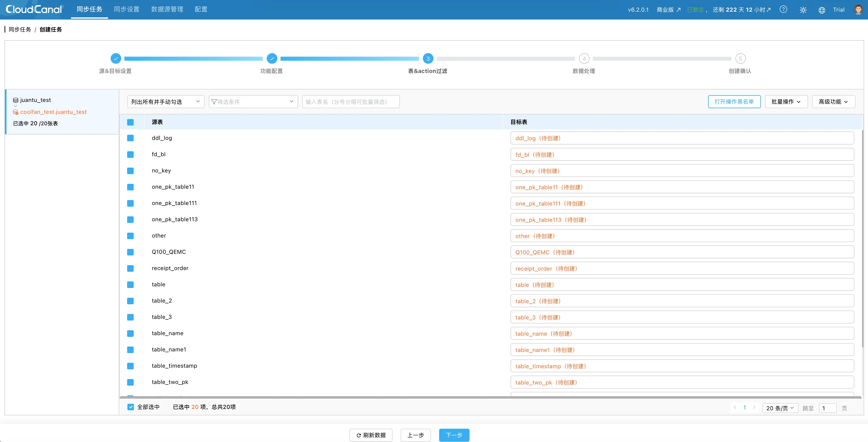Click the table name search input

tap(351, 101)
